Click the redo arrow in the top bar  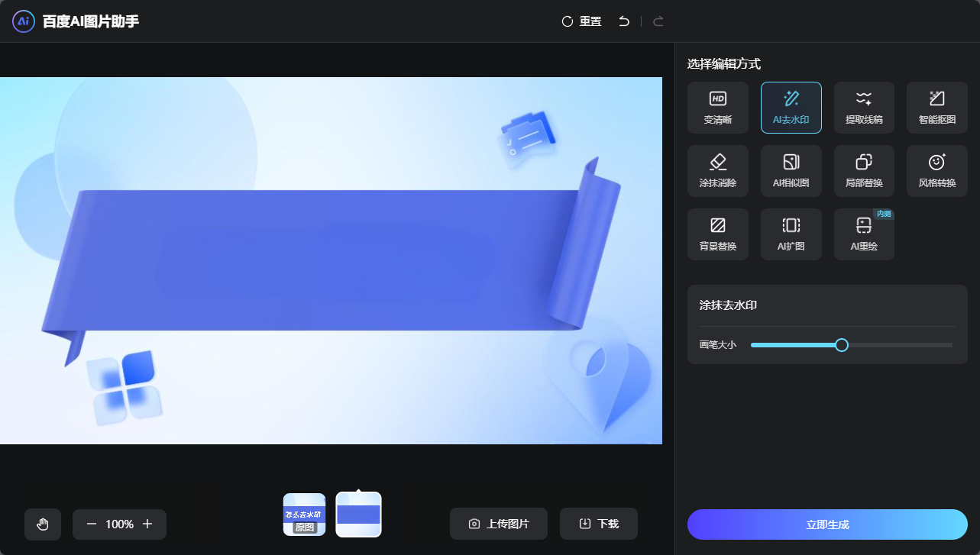tap(658, 21)
